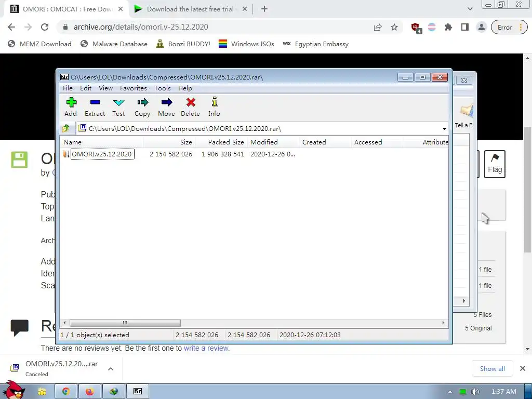Sort by the Created column header

(325, 142)
